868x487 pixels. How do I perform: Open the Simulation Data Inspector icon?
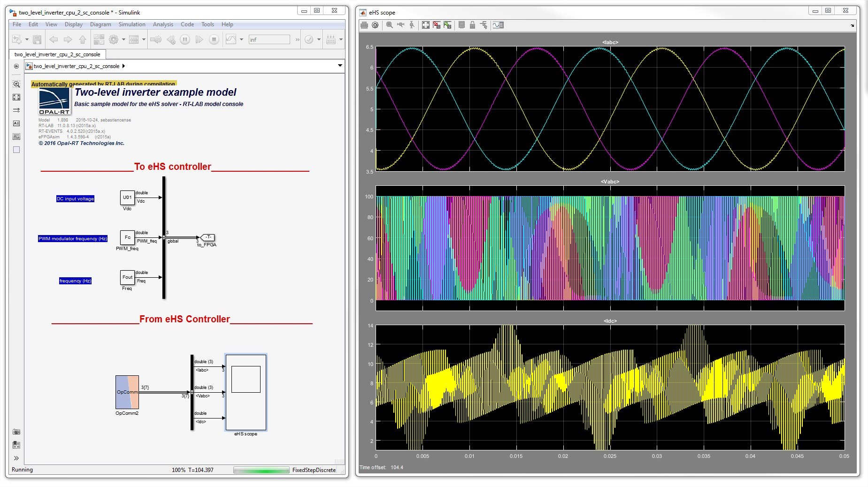coord(231,40)
